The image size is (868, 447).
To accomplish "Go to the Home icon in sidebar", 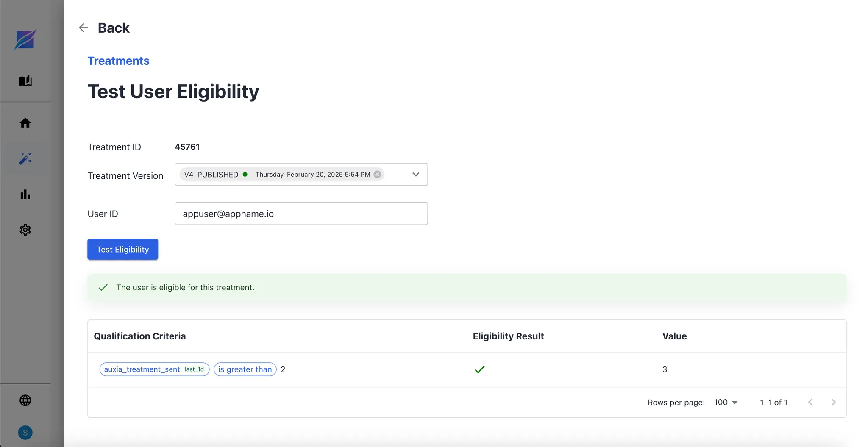I will (25, 123).
